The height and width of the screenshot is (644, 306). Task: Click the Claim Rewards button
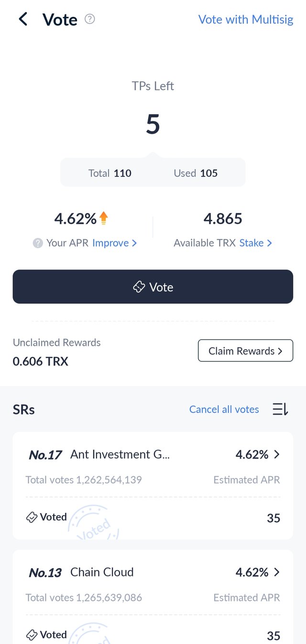tap(245, 351)
